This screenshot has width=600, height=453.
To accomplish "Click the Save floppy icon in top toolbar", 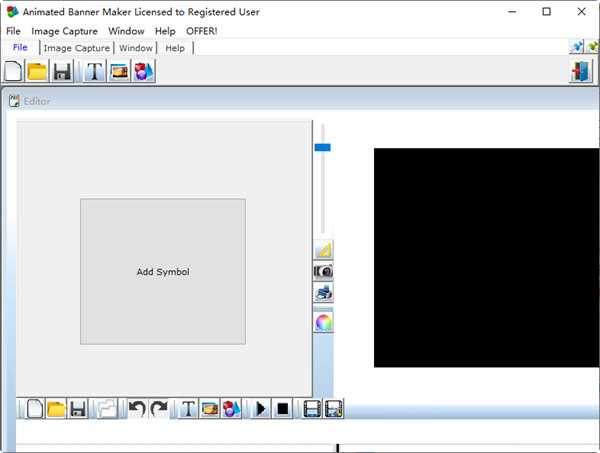I will 62,71.
